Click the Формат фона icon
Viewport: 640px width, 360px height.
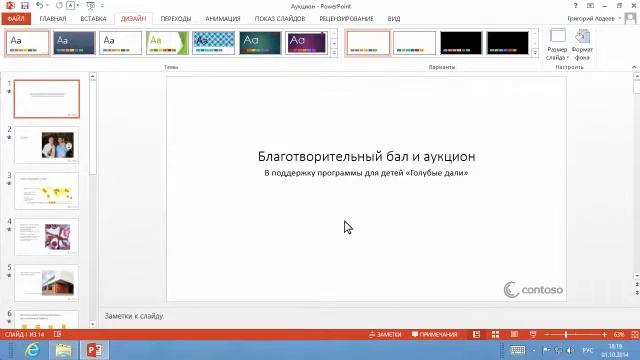click(x=582, y=44)
